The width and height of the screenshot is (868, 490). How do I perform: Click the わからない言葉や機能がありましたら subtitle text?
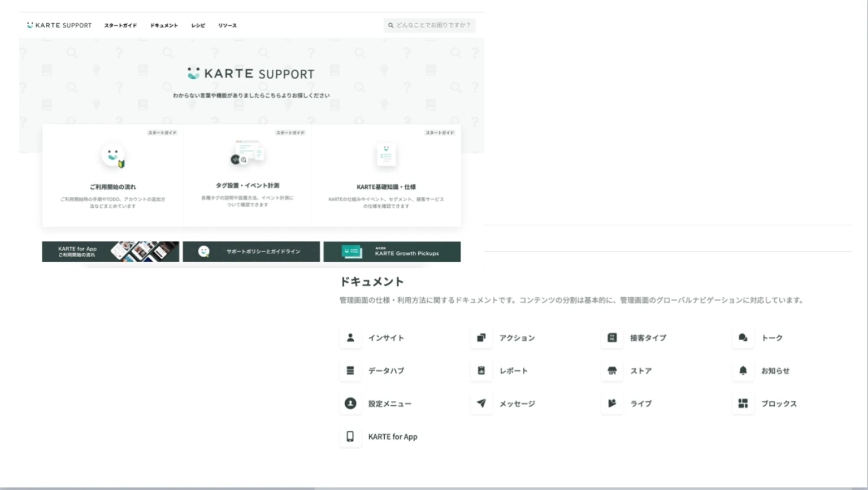pyautogui.click(x=251, y=96)
